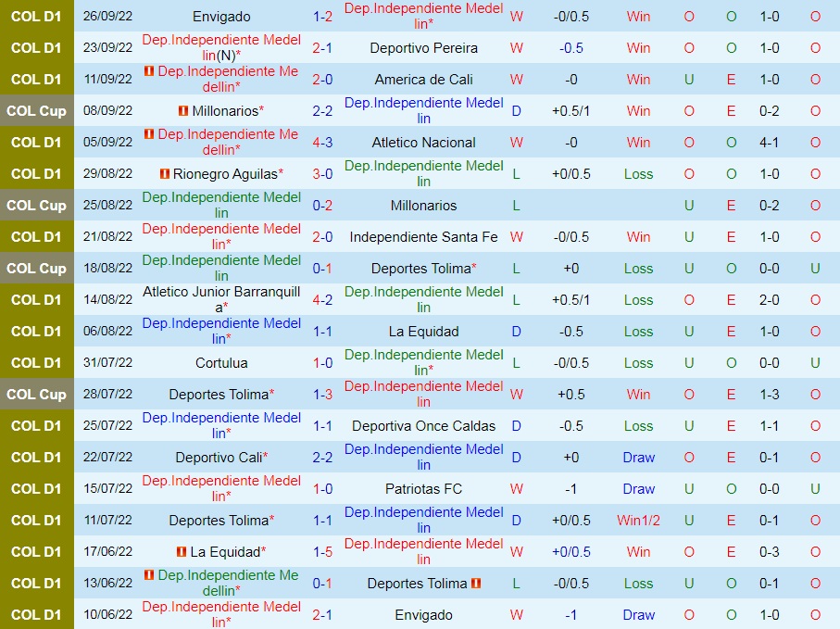The width and height of the screenshot is (840, 629).
Task: Click the last-column U on 31/07/22
Action: (815, 363)
